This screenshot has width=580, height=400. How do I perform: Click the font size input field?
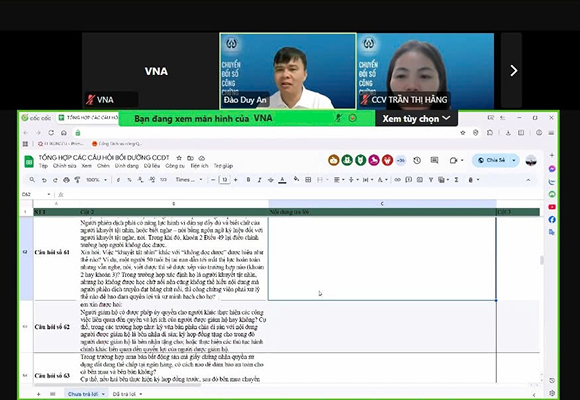click(x=224, y=180)
